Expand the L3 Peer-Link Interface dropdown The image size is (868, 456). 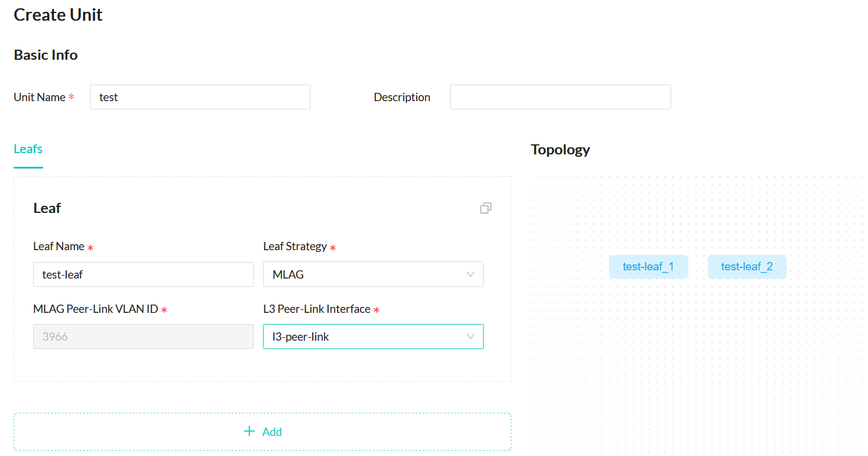click(373, 337)
